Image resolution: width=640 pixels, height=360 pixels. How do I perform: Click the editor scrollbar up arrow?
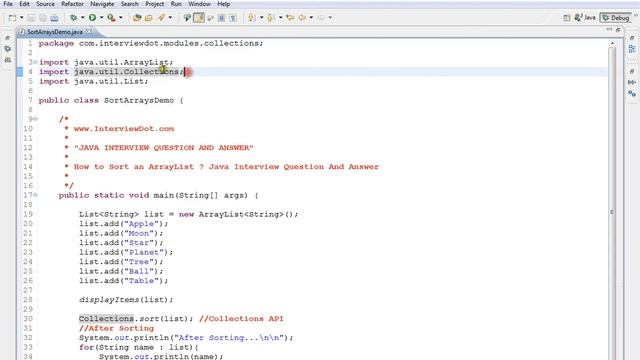click(x=612, y=43)
